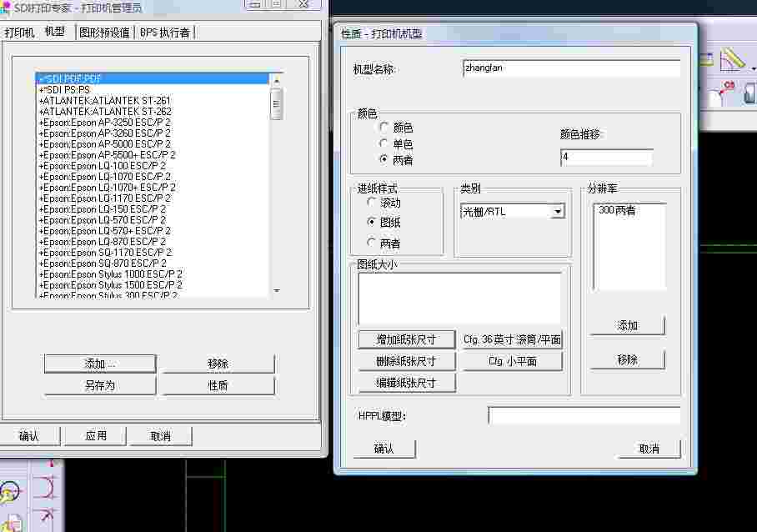Click 另存为 button
757x532 pixels.
click(x=100, y=385)
